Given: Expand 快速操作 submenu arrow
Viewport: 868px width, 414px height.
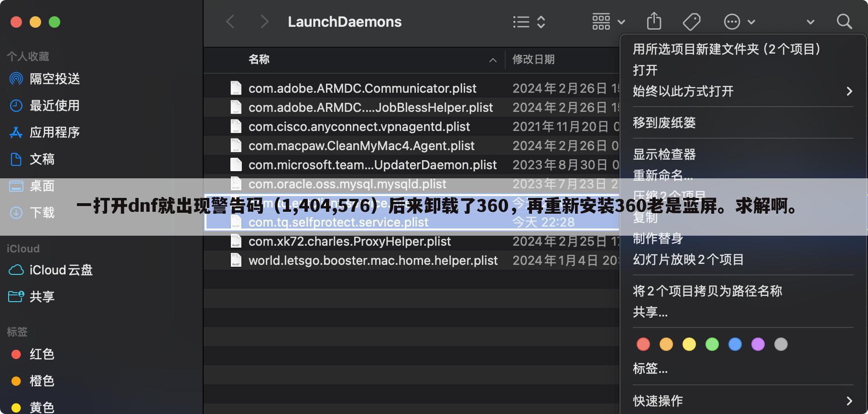Looking at the screenshot, I should tap(849, 401).
